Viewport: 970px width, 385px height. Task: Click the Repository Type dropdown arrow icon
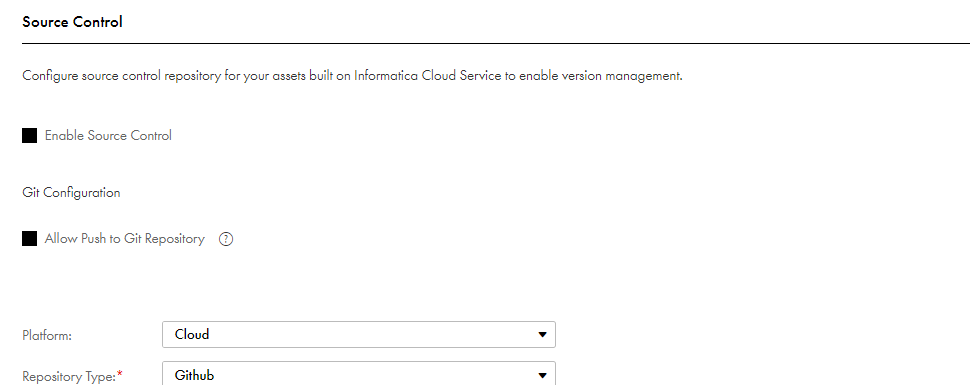(x=543, y=376)
